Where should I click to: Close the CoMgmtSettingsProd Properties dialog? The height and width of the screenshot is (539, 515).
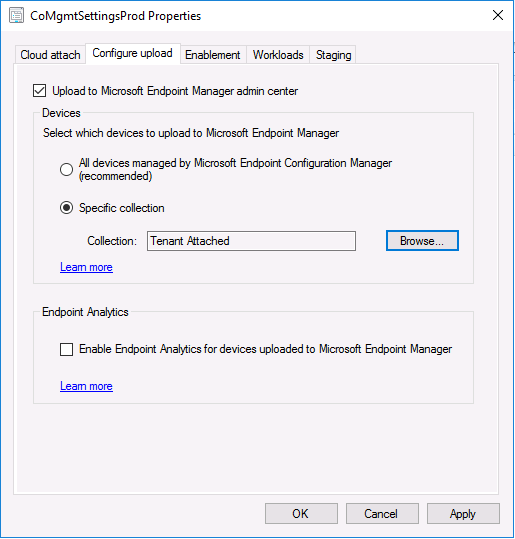(x=497, y=15)
